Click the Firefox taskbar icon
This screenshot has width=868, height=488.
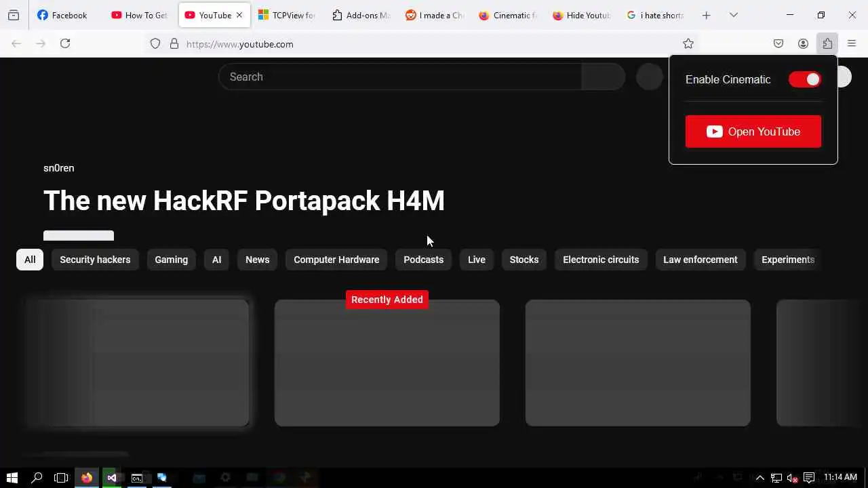coord(87,478)
